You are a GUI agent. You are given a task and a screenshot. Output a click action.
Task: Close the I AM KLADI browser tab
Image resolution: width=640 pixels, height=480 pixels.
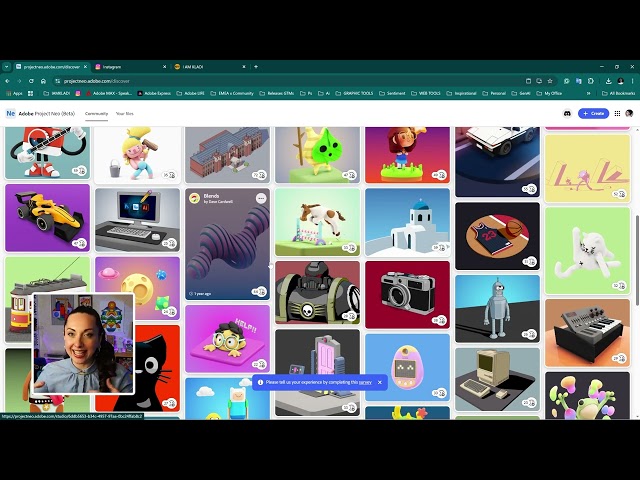point(244,67)
